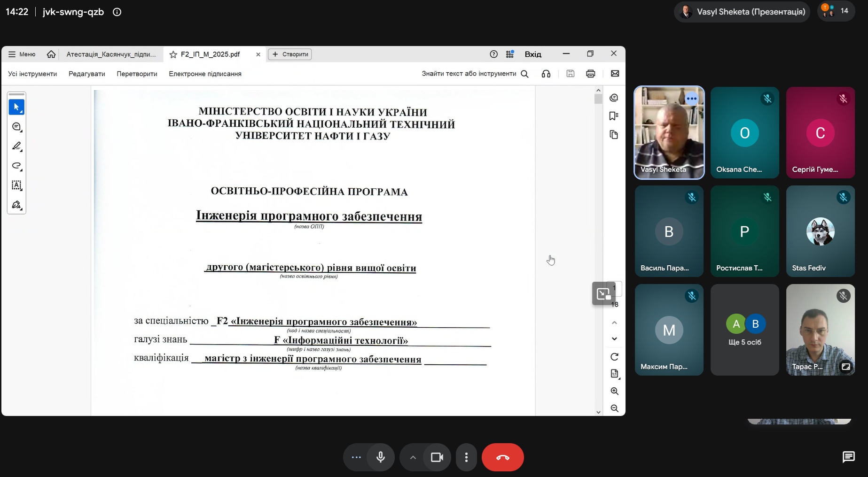Go to the next page arrow
Image resolution: width=868 pixels, height=477 pixels.
click(614, 339)
